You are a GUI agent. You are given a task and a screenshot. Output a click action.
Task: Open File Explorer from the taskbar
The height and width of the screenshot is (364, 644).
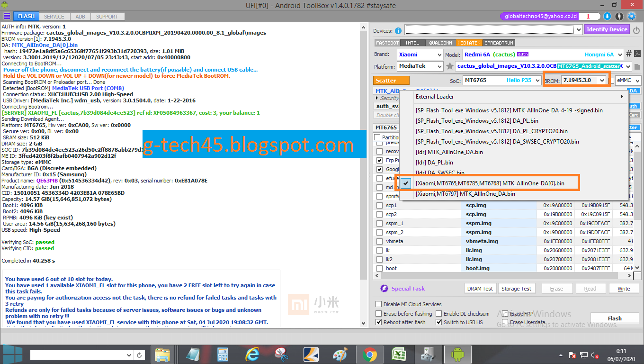(162, 355)
